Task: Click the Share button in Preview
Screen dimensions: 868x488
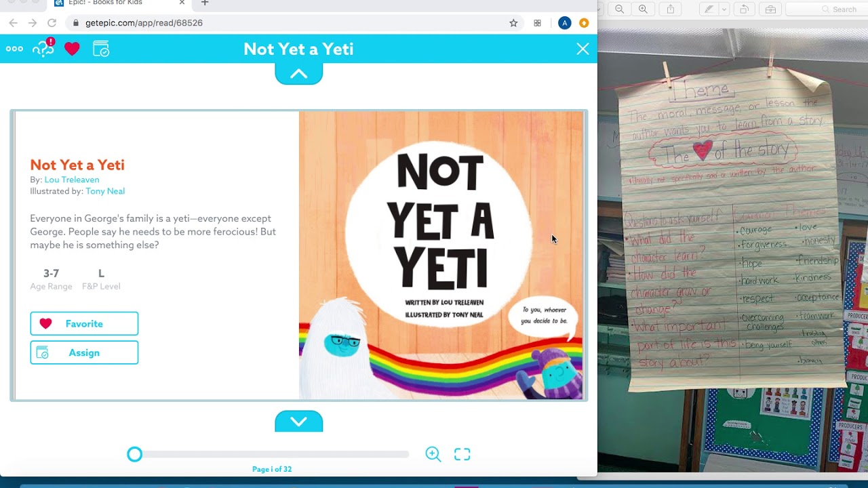Action: point(671,9)
